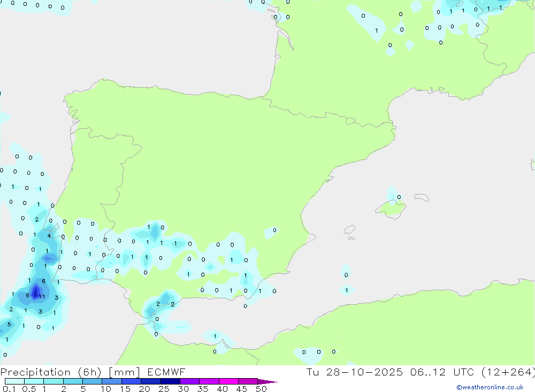Click the "15" legend scale label
Image resolution: width=535 pixels, height=392 pixels.
click(x=125, y=389)
